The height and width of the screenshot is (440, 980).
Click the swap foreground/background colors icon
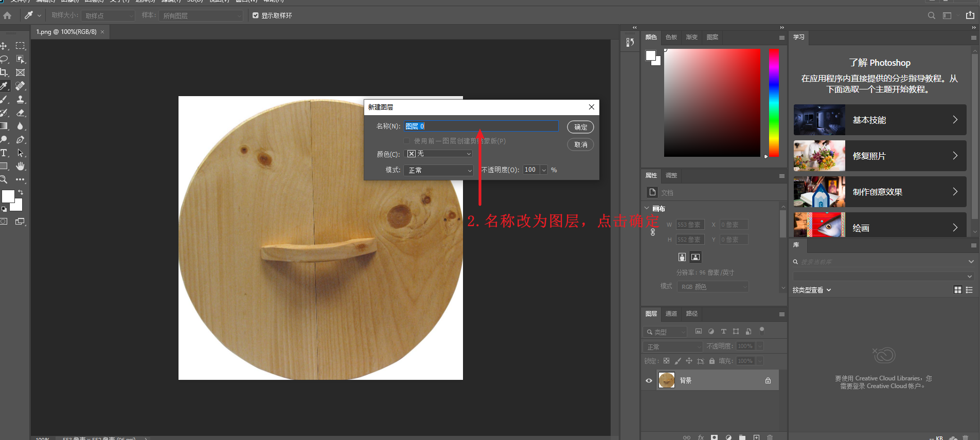click(21, 192)
